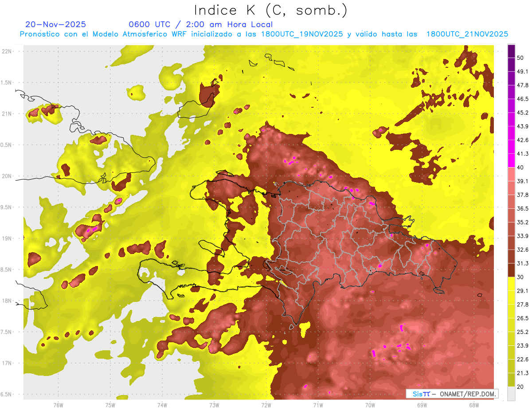Click the '30' color scale value
This screenshot has height=411, width=532.
[x=520, y=277]
